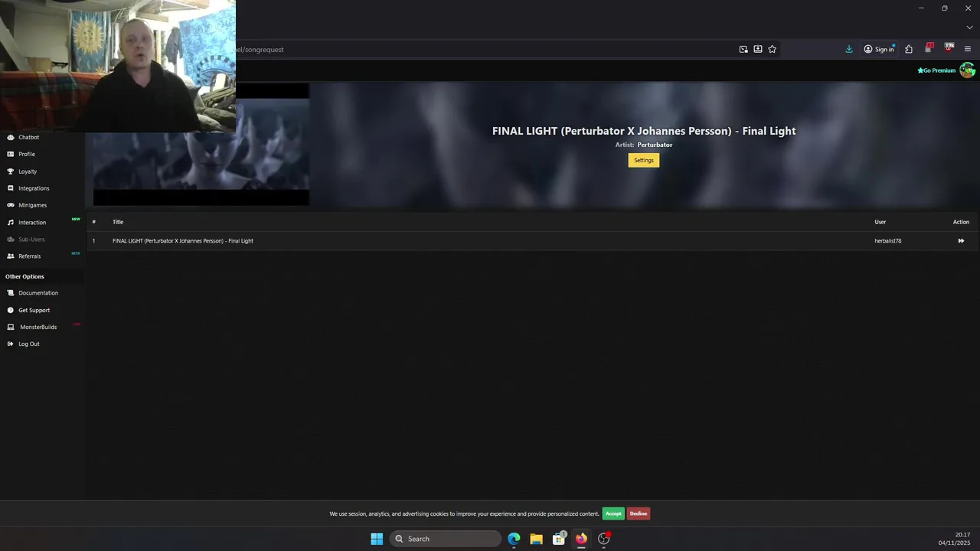Launch Microsoft Edge from taskbar

click(x=514, y=539)
